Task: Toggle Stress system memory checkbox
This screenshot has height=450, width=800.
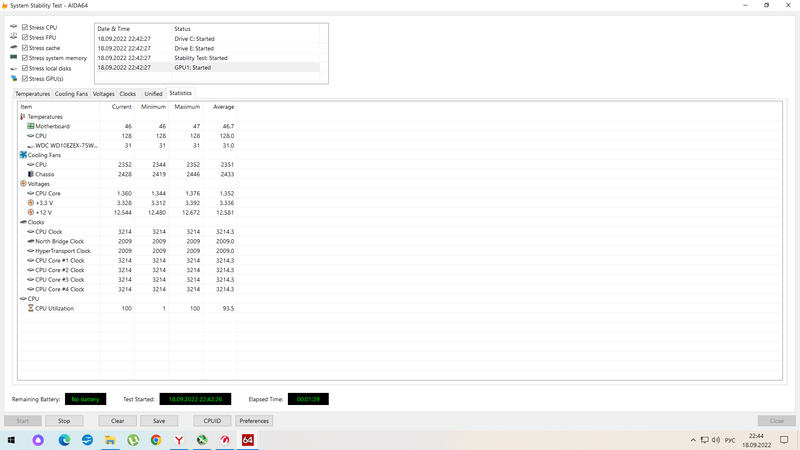Action: coord(24,58)
